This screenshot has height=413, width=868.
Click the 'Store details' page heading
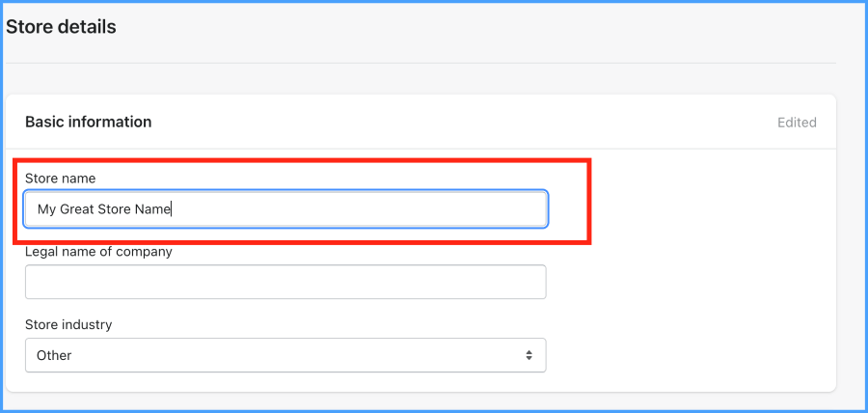click(x=61, y=27)
